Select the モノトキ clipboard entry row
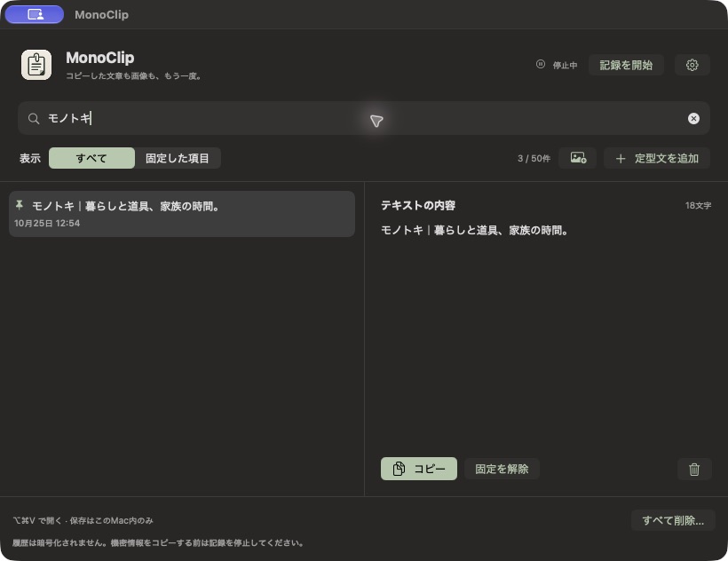The height and width of the screenshot is (561, 728). (x=182, y=214)
